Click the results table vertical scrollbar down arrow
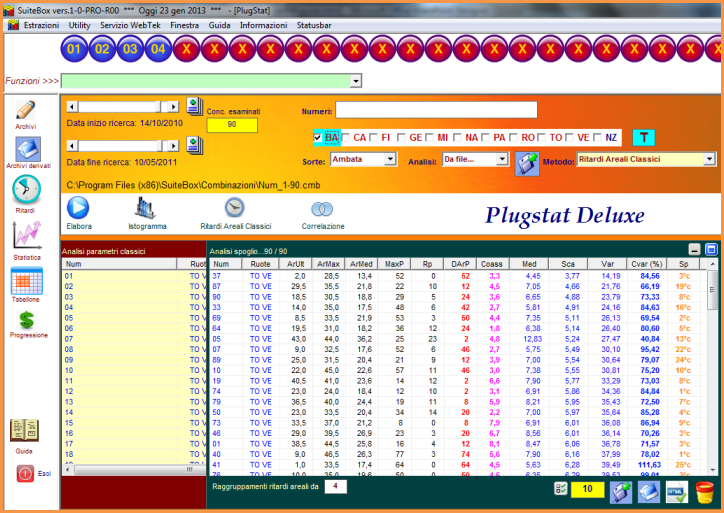 tap(712, 470)
